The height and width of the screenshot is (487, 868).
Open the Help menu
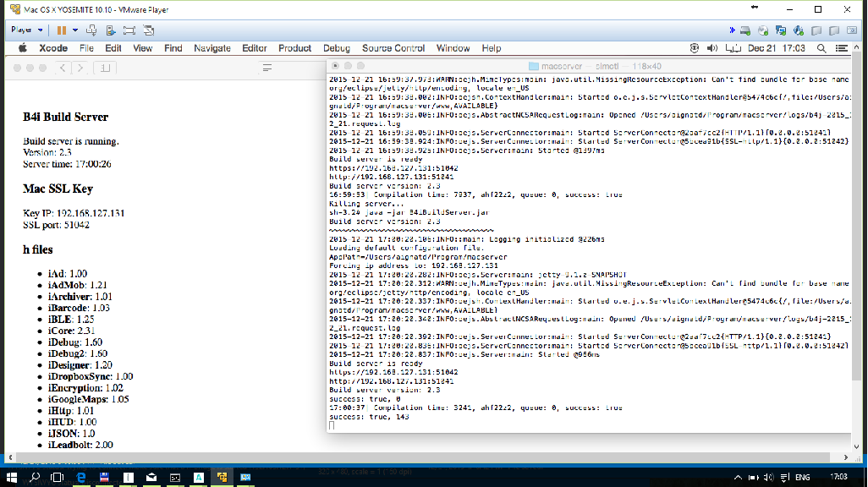[491, 48]
